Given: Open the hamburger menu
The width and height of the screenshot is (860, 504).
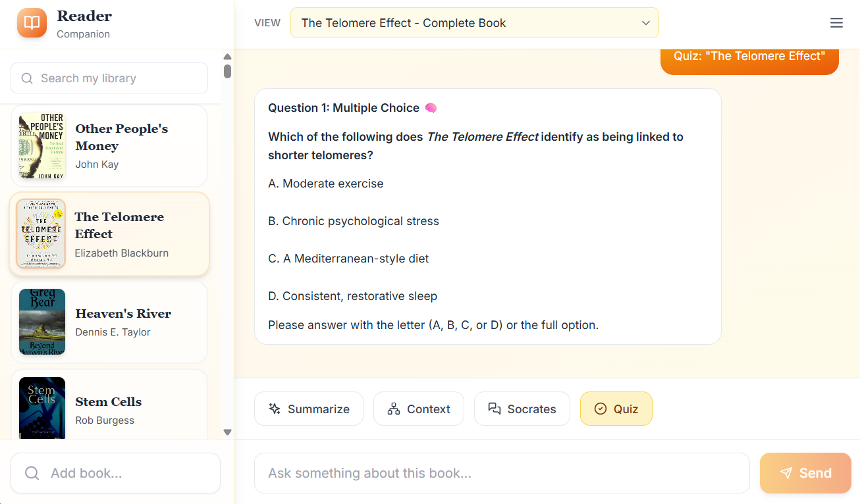Looking at the screenshot, I should tap(836, 22).
